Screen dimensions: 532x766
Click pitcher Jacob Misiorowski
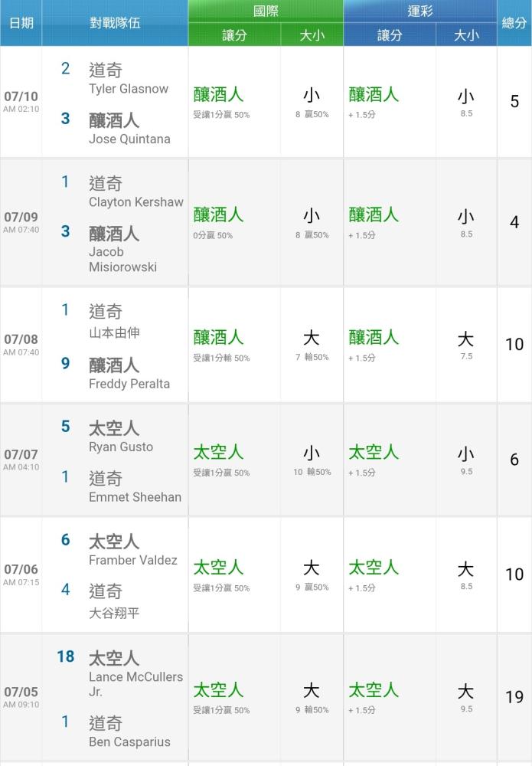[123, 260]
